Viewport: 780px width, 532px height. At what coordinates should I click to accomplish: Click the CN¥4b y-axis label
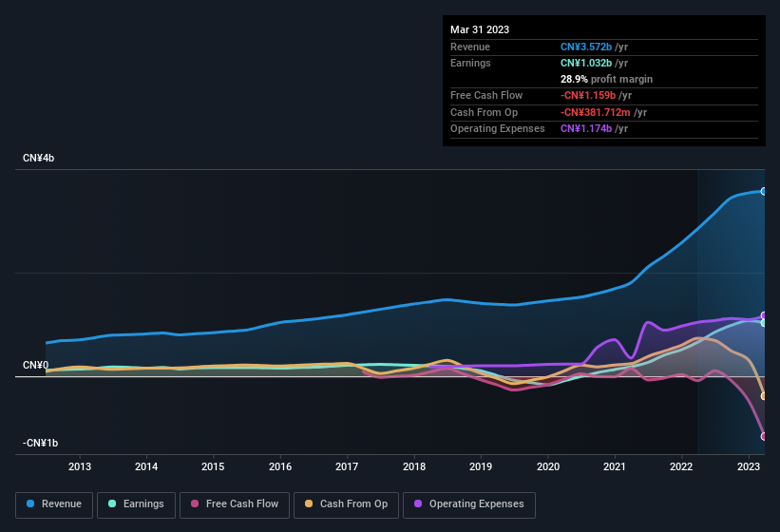pyautogui.click(x=38, y=158)
